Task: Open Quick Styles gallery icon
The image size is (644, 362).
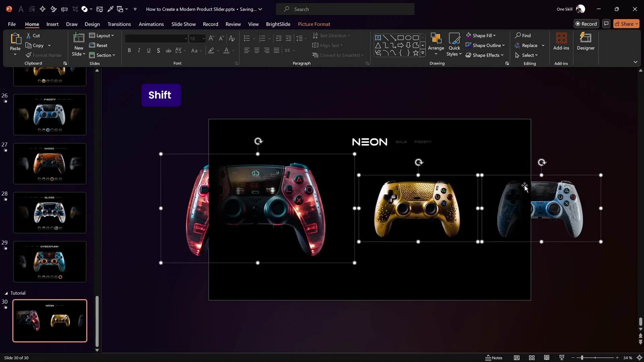Action: click(454, 39)
